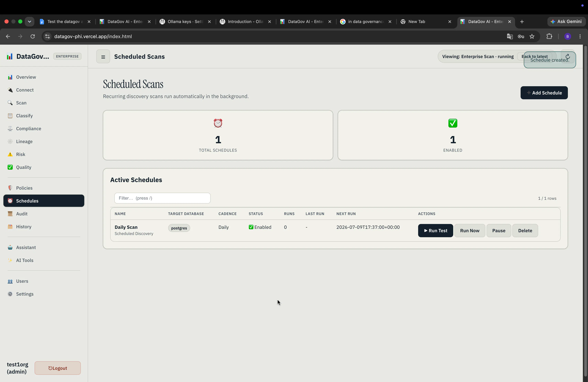
Task: Click the postgres database tag
Action: 179,228
